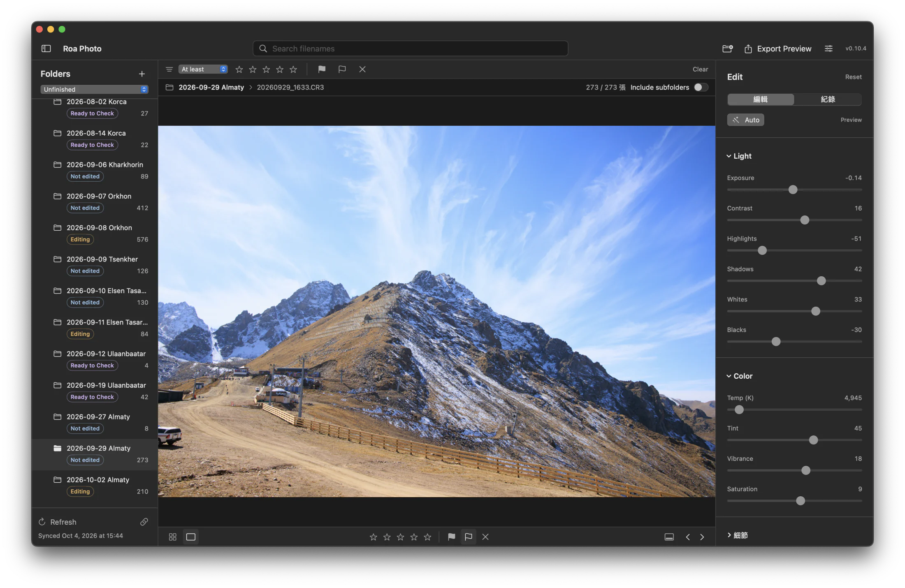Screen dimensions: 905x588
Task: Filter by unflagged outline flag in top bar
Action: click(342, 69)
